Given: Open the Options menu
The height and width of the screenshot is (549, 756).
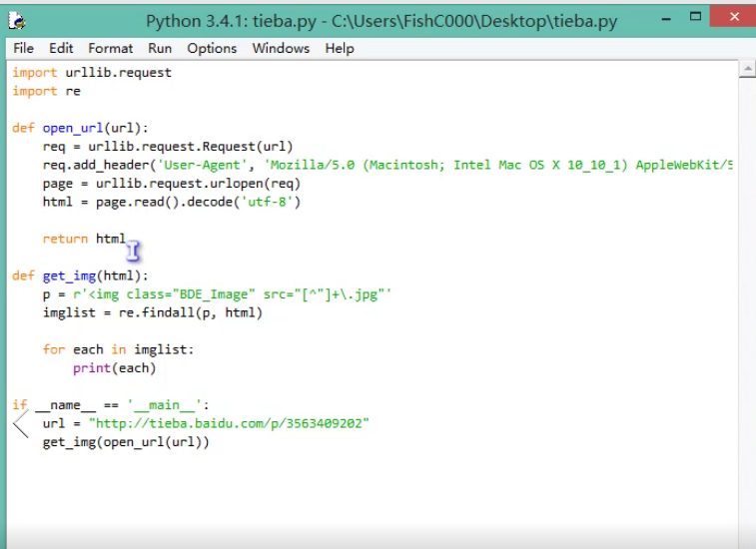Looking at the screenshot, I should click(x=212, y=48).
